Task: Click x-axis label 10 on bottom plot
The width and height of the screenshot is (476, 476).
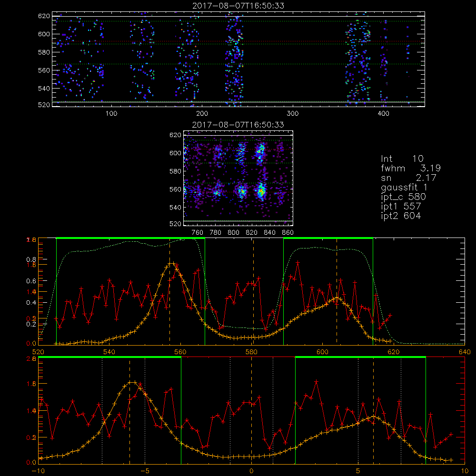Action: (x=465, y=471)
